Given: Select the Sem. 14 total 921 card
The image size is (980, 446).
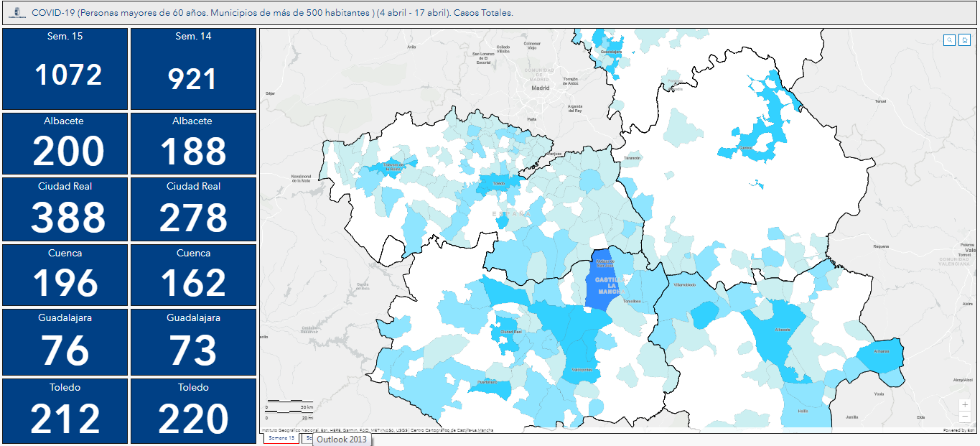Looking at the screenshot, I should point(193,69).
